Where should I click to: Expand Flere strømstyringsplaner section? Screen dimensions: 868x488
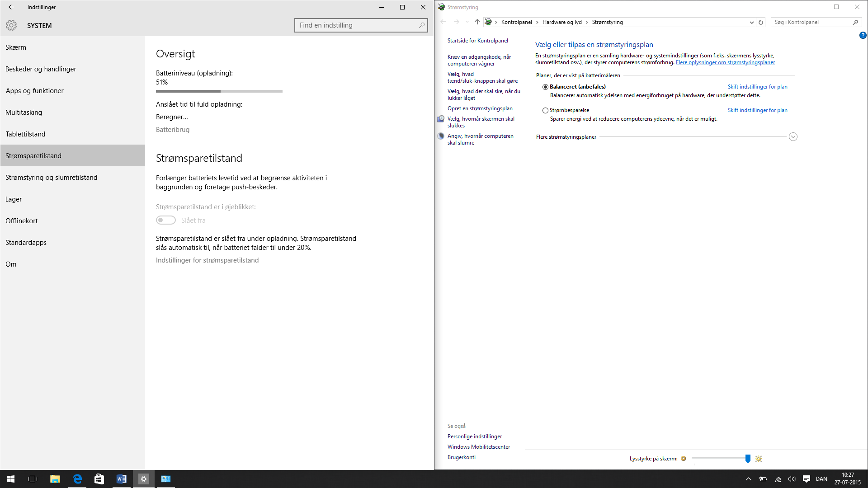click(x=793, y=137)
